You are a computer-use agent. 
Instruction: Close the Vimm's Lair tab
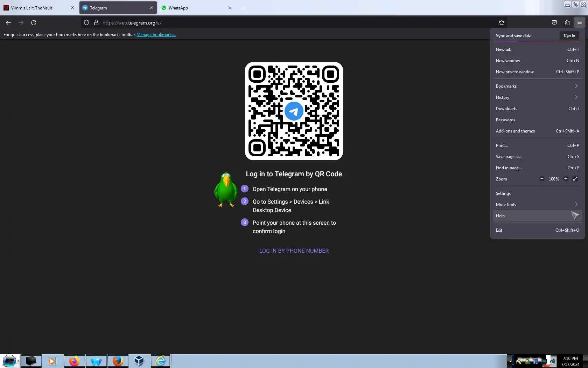(x=72, y=8)
